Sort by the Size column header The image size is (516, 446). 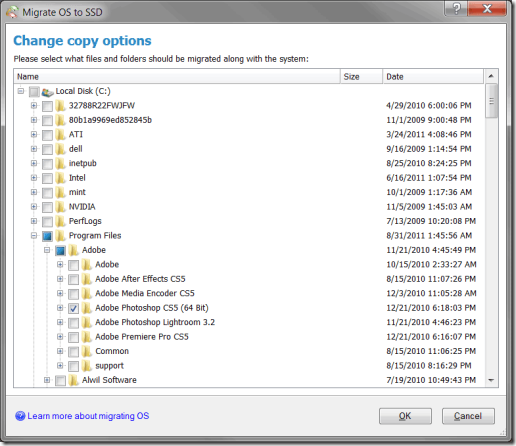click(361, 77)
